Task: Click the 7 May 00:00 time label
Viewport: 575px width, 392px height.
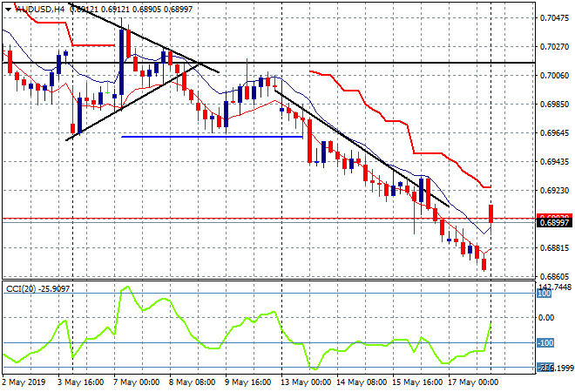Action: (135, 382)
